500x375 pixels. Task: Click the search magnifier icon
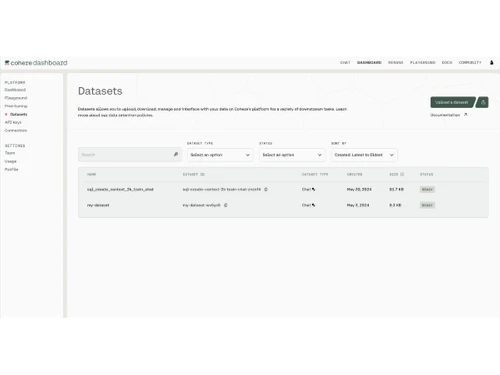[176, 154]
